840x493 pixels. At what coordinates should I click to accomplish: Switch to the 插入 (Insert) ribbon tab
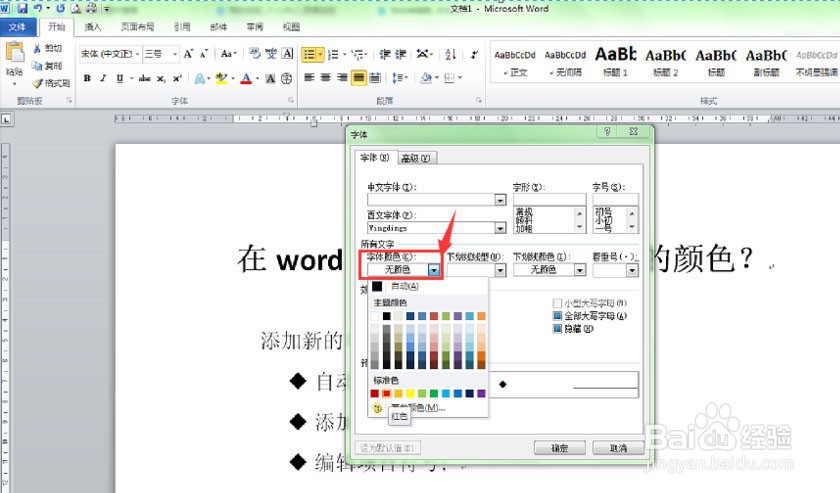coord(92,27)
